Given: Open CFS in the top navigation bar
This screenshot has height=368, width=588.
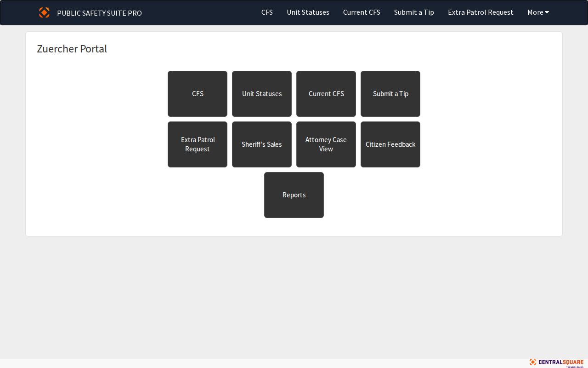Looking at the screenshot, I should [x=267, y=12].
